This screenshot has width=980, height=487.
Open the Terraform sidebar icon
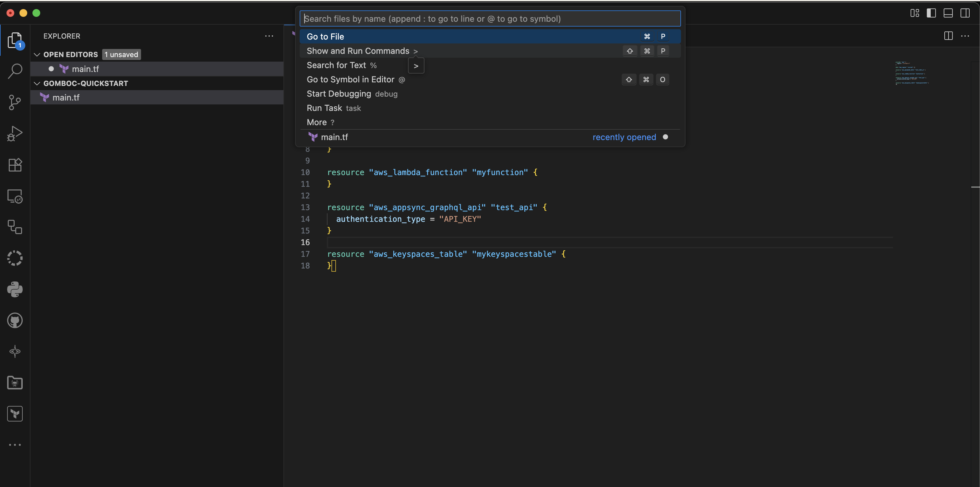[15, 414]
